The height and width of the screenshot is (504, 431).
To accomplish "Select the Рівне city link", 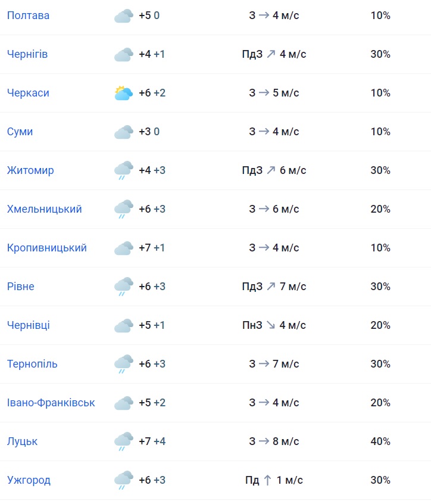I will click(21, 287).
